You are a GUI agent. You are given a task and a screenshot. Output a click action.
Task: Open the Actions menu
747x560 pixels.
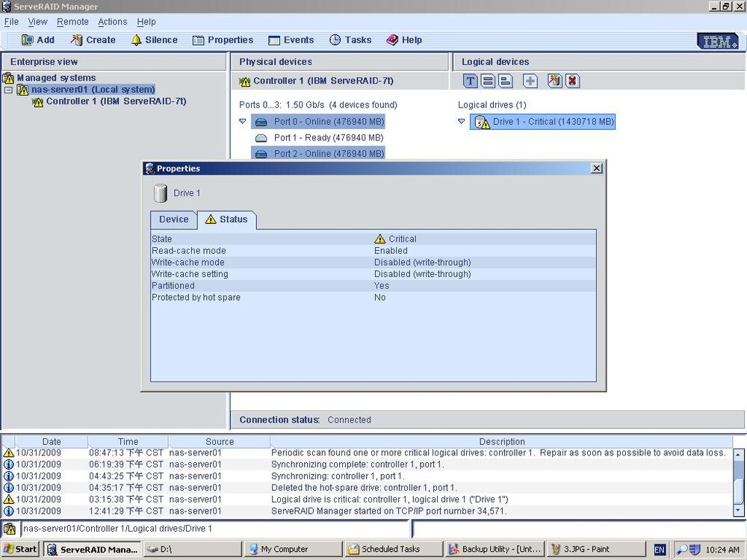pos(113,22)
